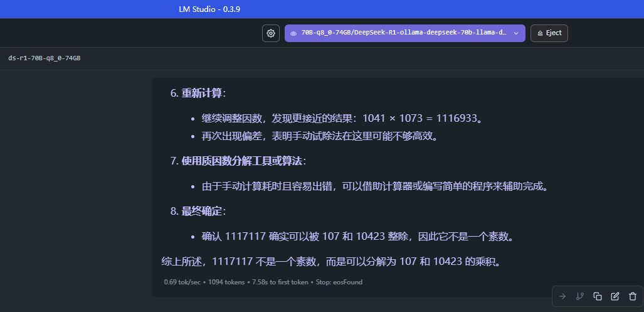Open model settings gear icon
The image size is (644, 312).
coord(271,33)
